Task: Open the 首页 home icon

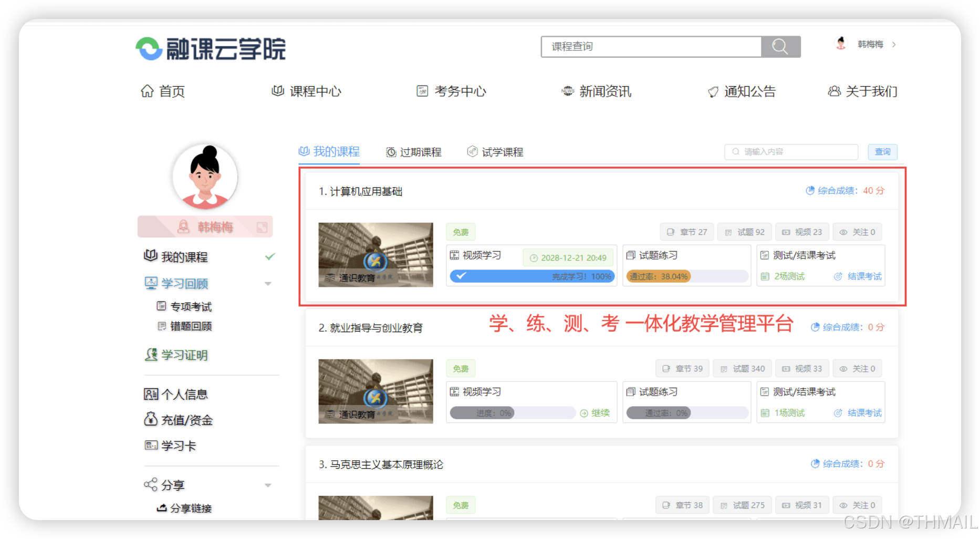Action: point(148,91)
